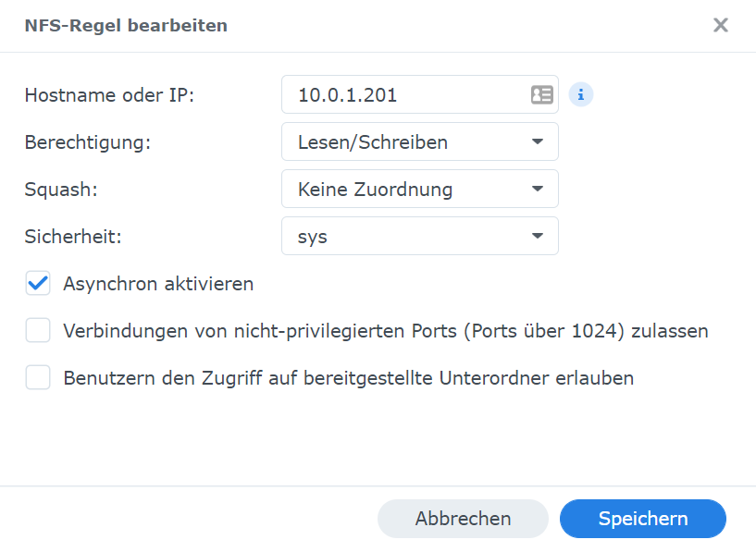The image size is (756, 552).
Task: Tick the Unterordner access checkbox
Action: point(38,378)
